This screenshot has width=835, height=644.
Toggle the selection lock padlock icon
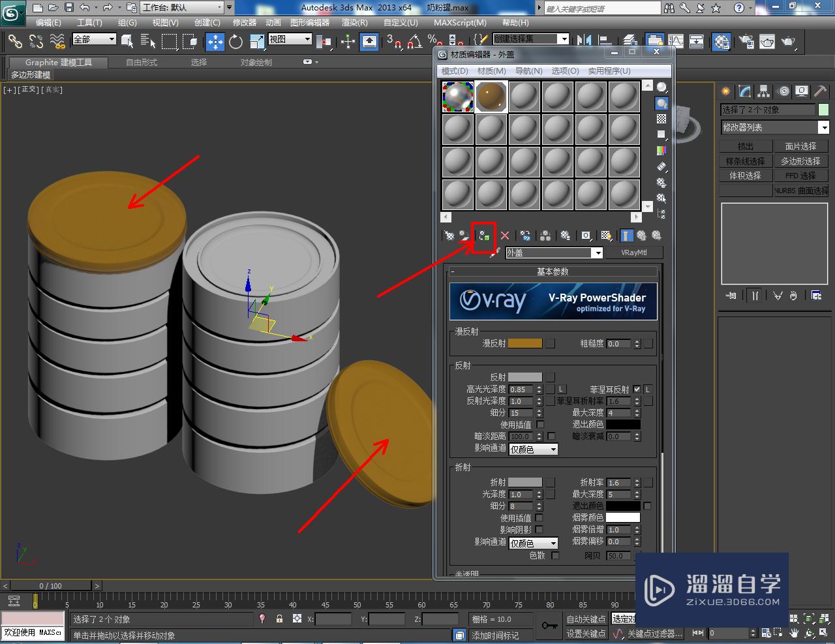point(279,619)
